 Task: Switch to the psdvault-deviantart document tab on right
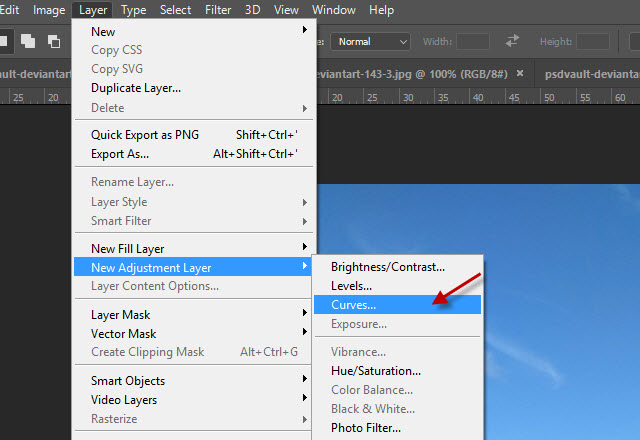coord(592,74)
